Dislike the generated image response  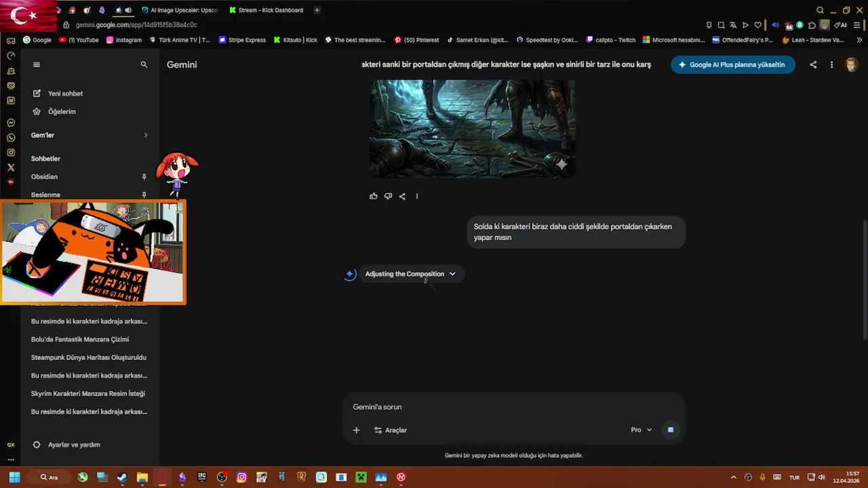[388, 197]
